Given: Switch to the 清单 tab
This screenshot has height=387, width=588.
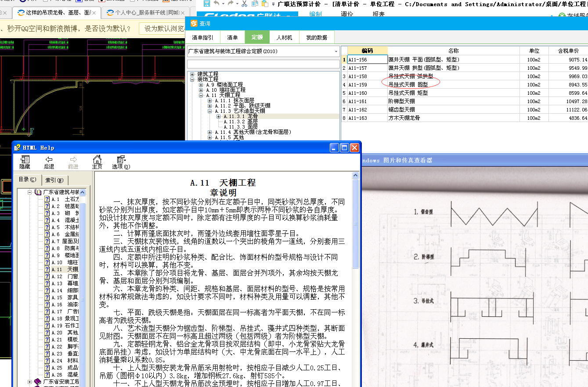Looking at the screenshot, I should pyautogui.click(x=232, y=38).
